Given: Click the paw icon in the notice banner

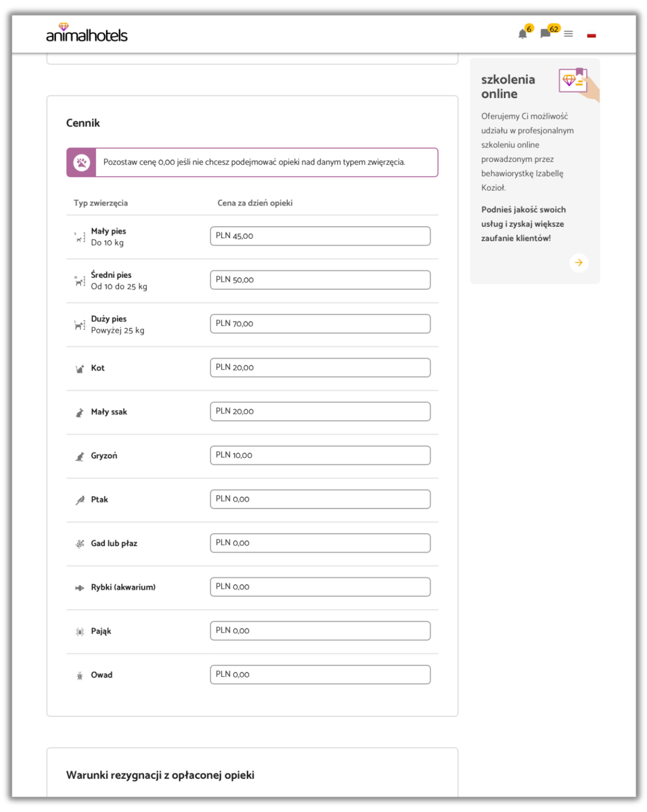Looking at the screenshot, I should [81, 162].
